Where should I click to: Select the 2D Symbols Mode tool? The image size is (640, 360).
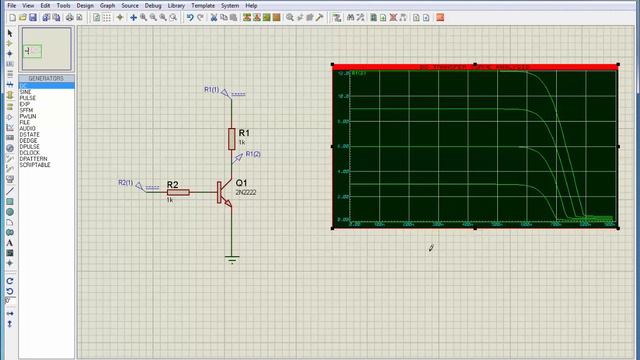pyautogui.click(x=10, y=253)
